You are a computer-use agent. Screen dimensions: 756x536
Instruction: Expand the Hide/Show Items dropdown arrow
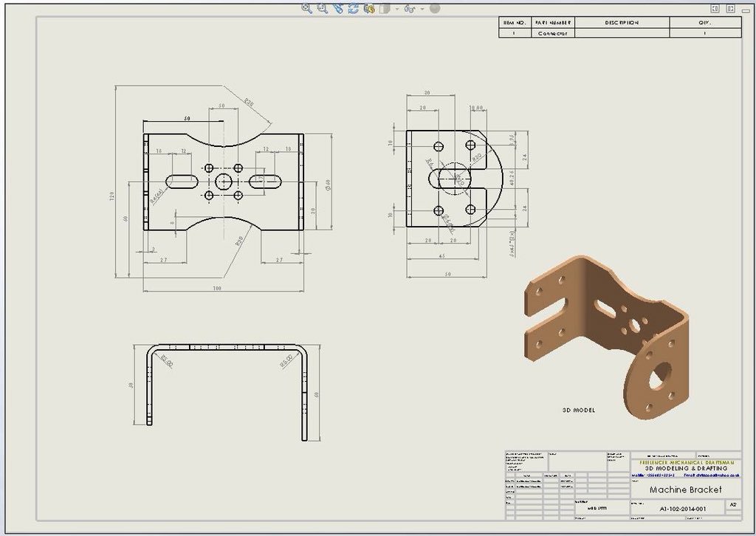click(422, 9)
